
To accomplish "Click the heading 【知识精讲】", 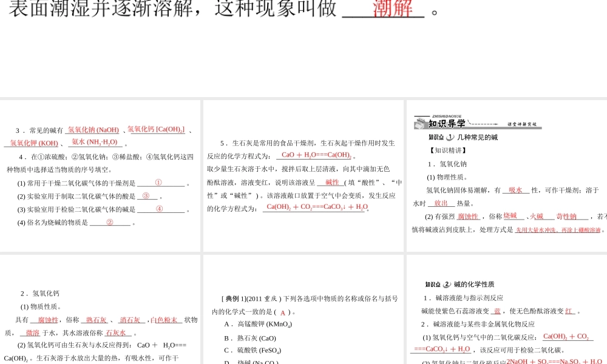I will pyautogui.click(x=448, y=150).
